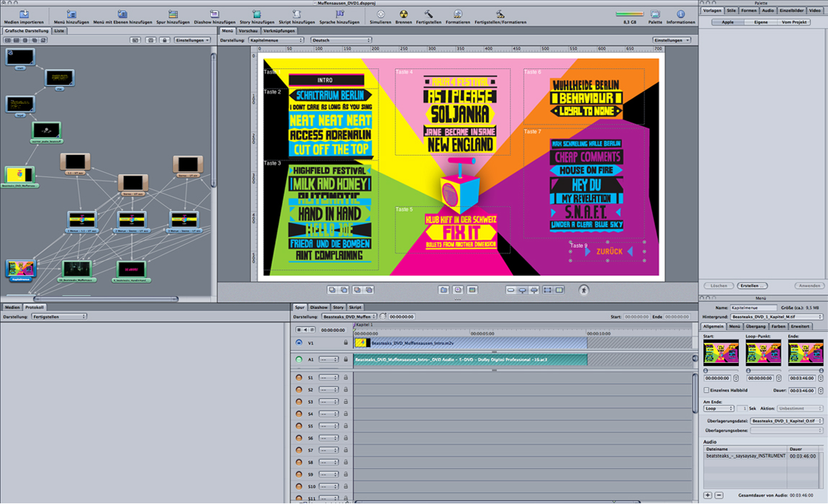
Task: Open the Informationen inspector icon
Action: coord(680,14)
